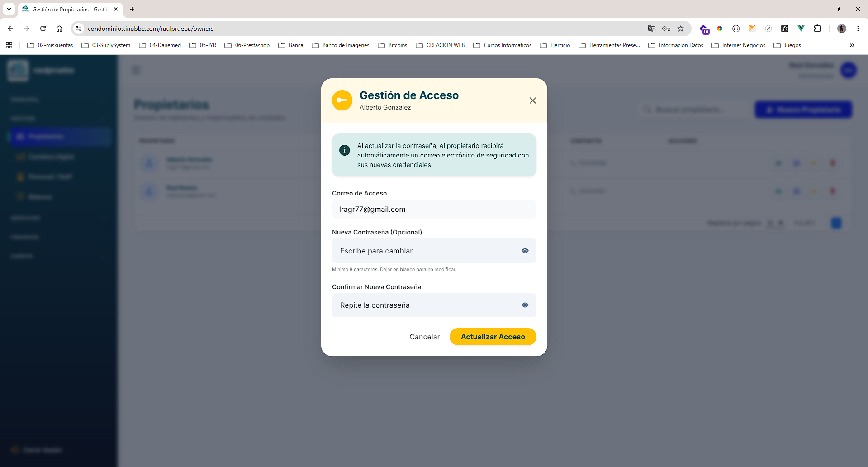868x467 pixels.
Task: Minimize the browser window
Action: [x=816, y=9]
